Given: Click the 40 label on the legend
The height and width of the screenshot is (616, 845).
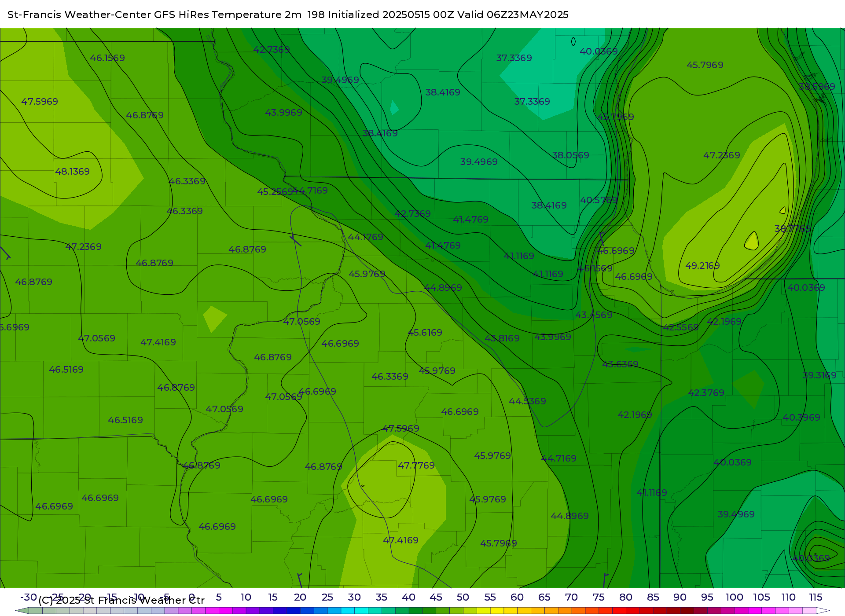Looking at the screenshot, I should click(408, 598).
